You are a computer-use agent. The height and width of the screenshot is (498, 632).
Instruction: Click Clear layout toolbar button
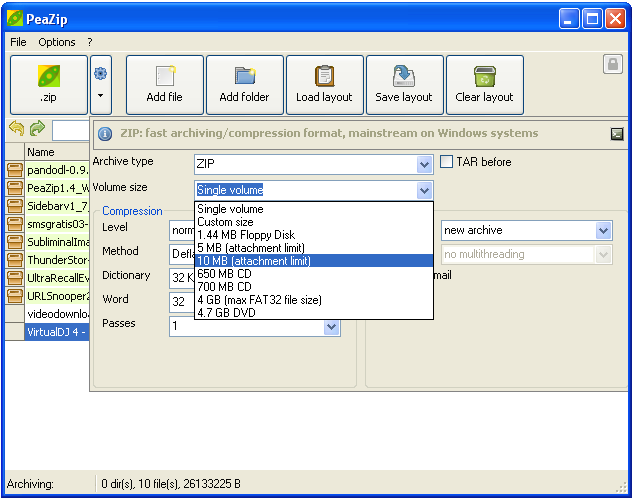pyautogui.click(x=484, y=85)
